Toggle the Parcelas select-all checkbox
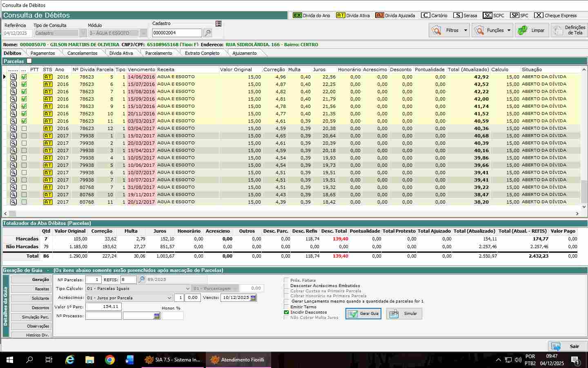This screenshot has width=588, height=368. tap(29, 61)
